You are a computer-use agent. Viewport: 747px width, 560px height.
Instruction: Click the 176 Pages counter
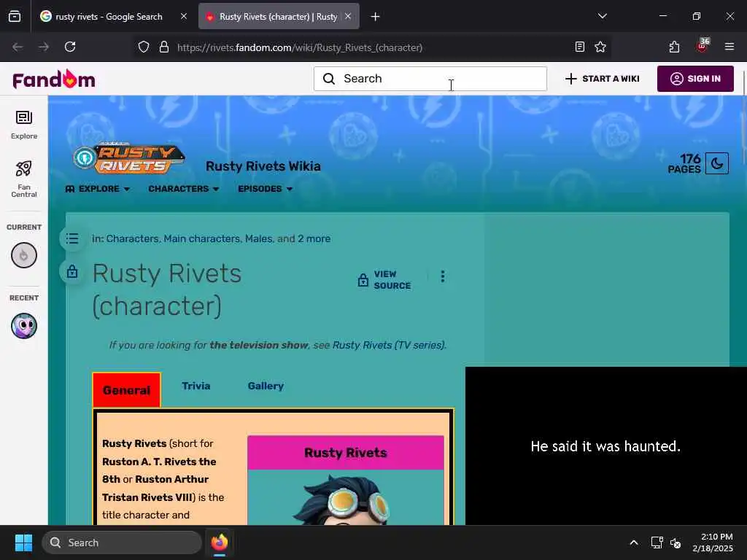pyautogui.click(x=684, y=164)
